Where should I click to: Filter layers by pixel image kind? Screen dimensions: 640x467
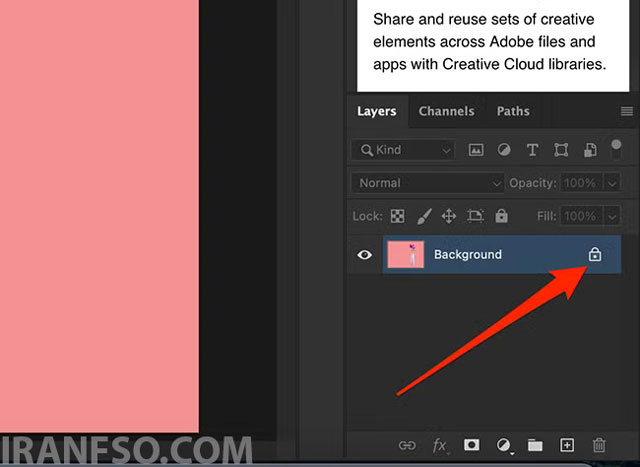coord(476,150)
